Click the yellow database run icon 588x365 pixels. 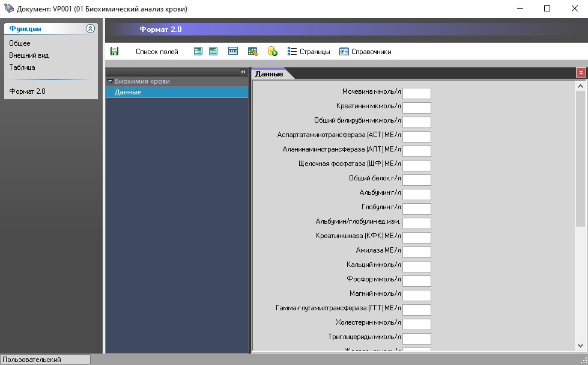[x=273, y=52]
